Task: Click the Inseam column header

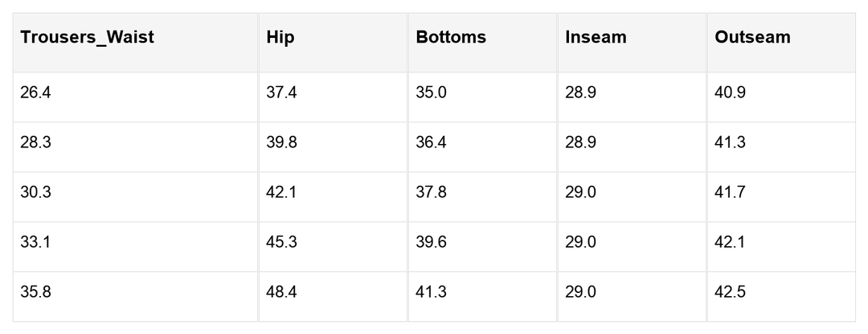Action: pos(596,38)
